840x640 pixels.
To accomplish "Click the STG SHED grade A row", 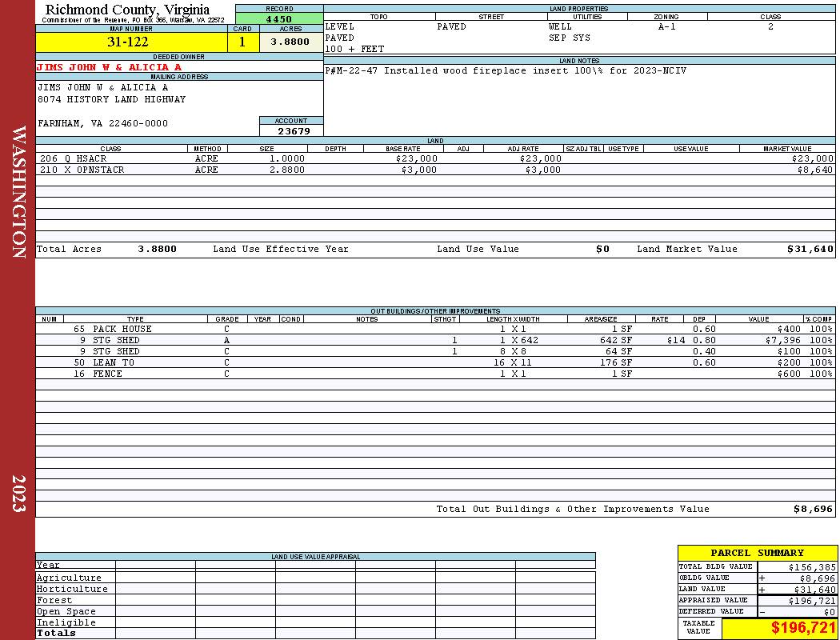I will (x=435, y=340).
